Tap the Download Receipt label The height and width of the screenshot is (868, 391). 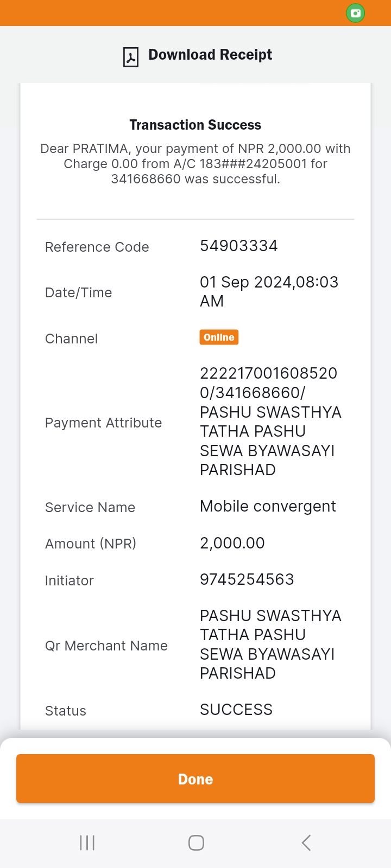210,55
